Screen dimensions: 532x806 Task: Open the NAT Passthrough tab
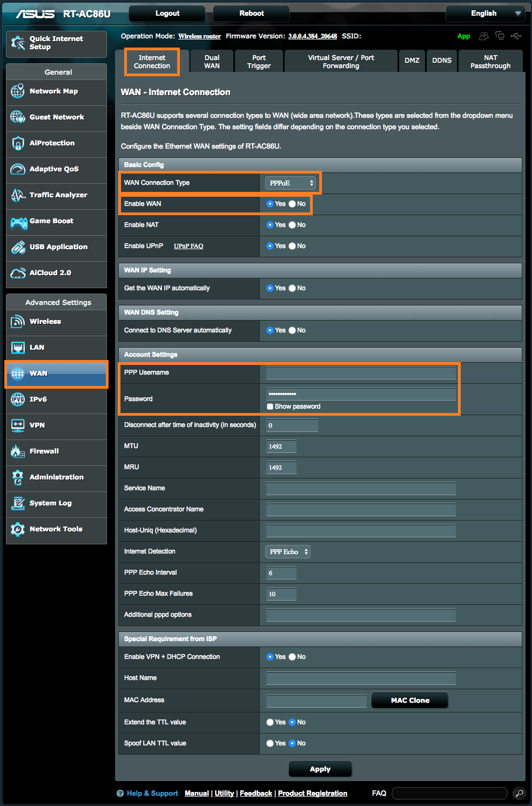[490, 61]
